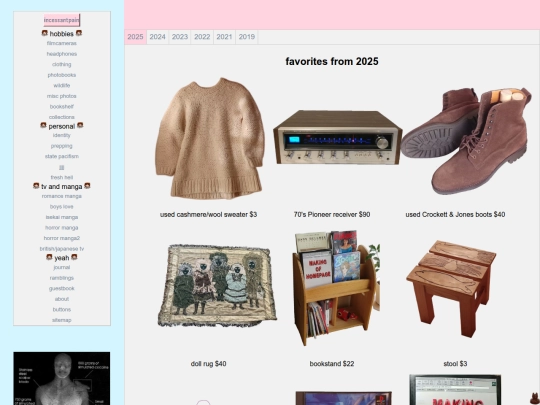Image resolution: width=540 pixels, height=405 pixels.
Task: Click caption 'used Crockett & Jones boots $40'
Action: [455, 215]
